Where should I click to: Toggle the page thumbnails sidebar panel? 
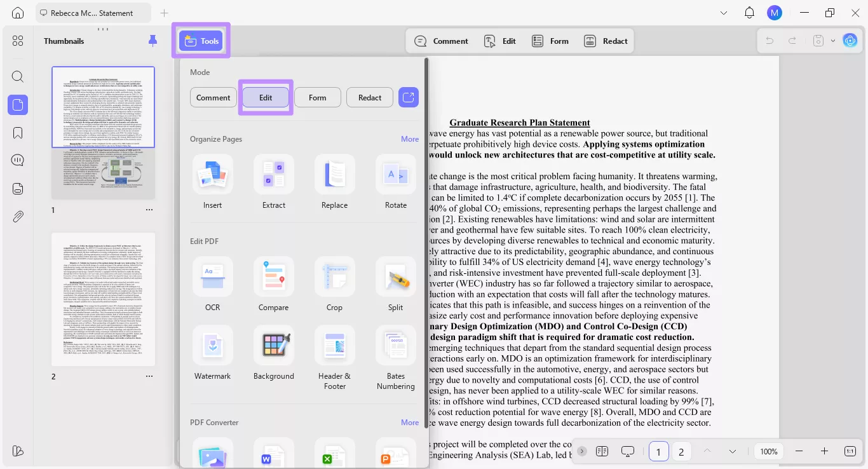click(18, 105)
